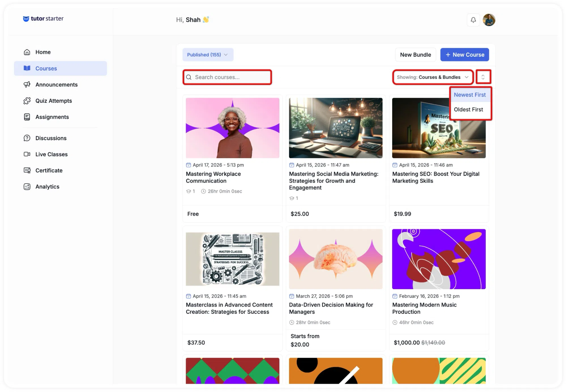
Task: Open Quiz Attempts in the sidebar
Action: (60, 101)
